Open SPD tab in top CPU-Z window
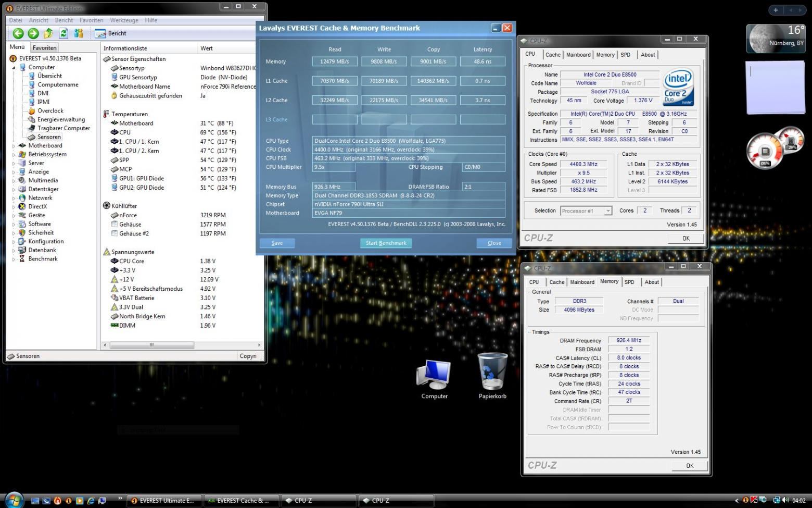Image resolution: width=812 pixels, height=508 pixels. [625, 55]
